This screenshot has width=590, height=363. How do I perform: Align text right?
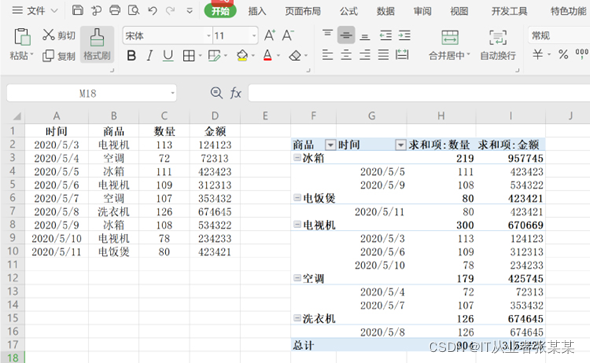coord(365,55)
